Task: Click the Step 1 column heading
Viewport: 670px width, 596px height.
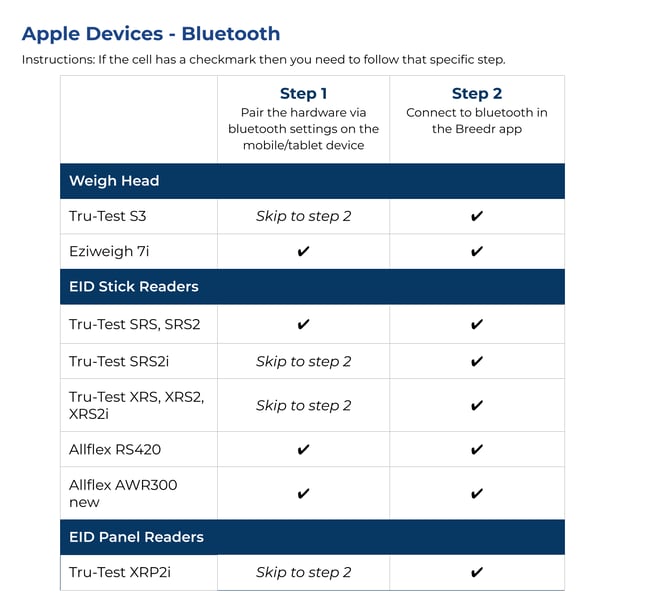Action: (304, 93)
